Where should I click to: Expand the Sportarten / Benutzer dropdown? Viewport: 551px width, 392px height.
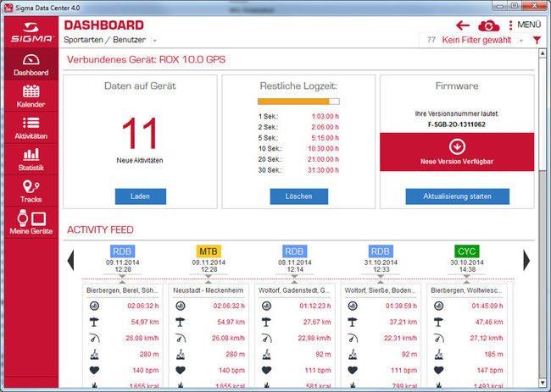(154, 41)
